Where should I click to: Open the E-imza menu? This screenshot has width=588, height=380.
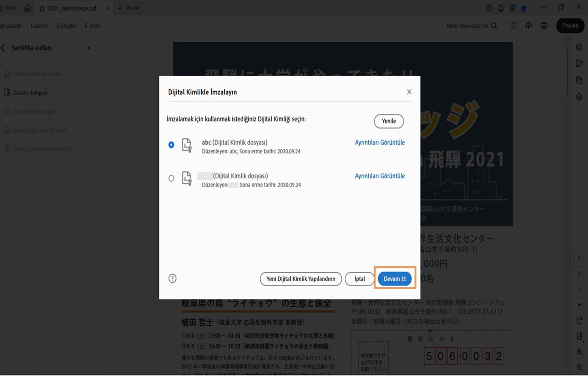click(92, 26)
